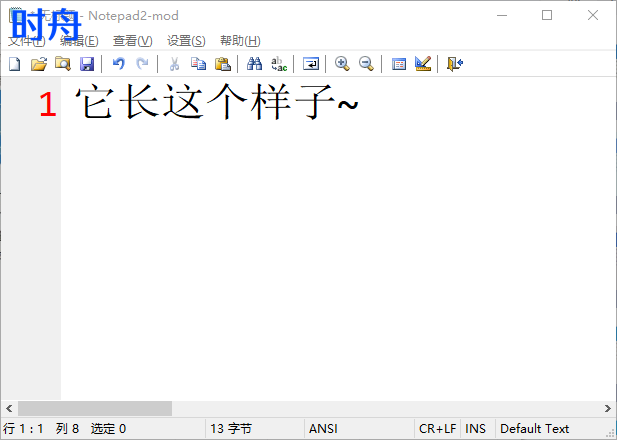
Task: Click the CR+LF line ending status
Action: [x=438, y=429]
